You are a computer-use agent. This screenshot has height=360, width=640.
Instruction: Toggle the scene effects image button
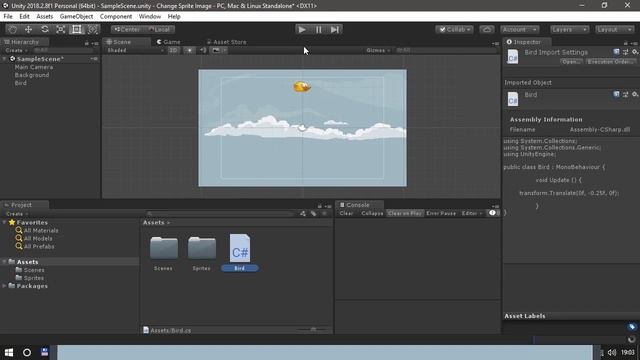pos(216,50)
